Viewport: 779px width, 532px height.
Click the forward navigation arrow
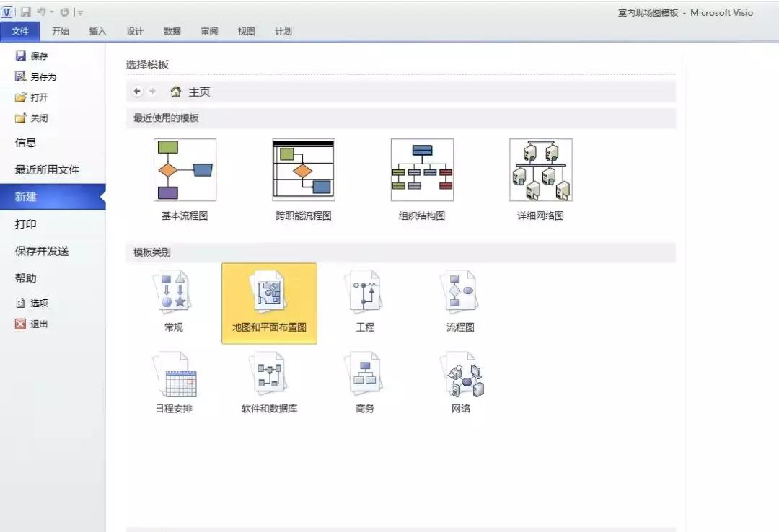coord(153,91)
